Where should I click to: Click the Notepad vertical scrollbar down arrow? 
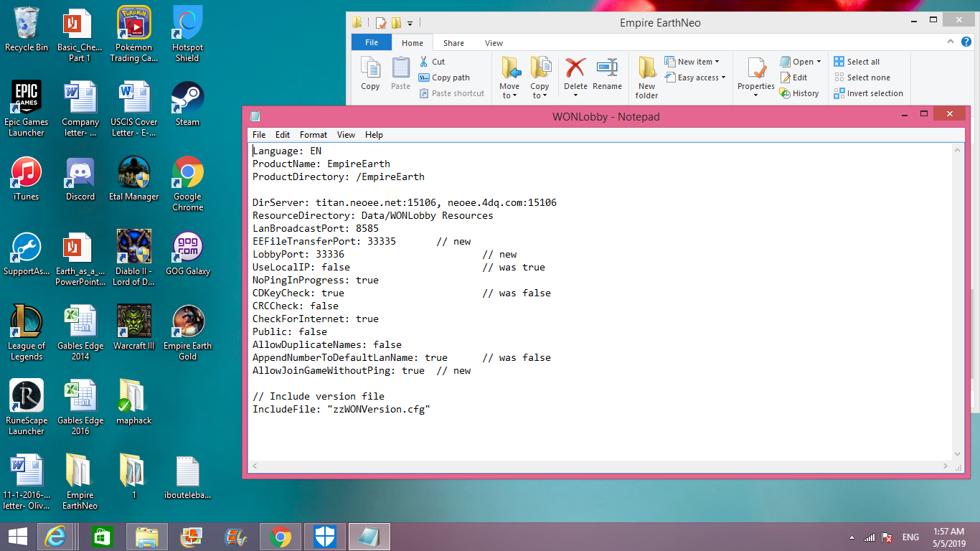point(957,453)
